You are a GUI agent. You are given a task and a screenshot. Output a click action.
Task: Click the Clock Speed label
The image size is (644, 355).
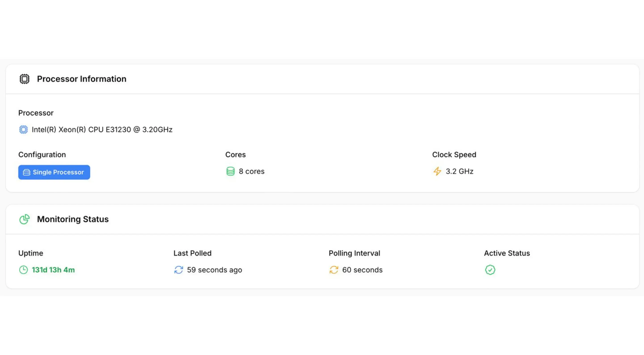point(454,154)
